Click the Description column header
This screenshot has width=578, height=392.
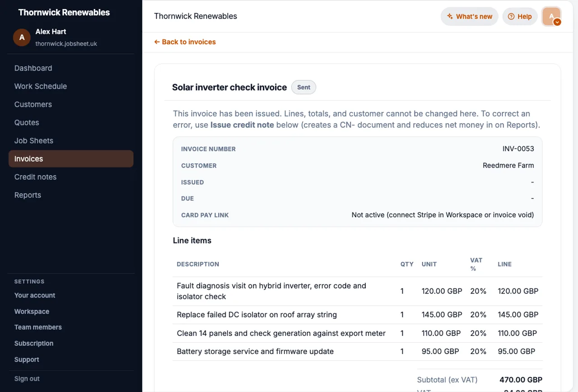198,264
